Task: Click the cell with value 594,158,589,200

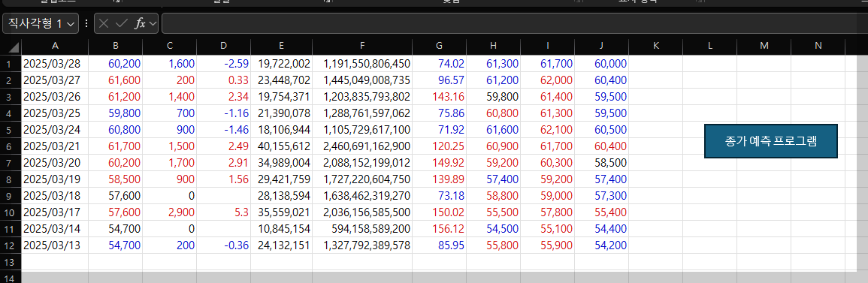Action: coord(362,229)
